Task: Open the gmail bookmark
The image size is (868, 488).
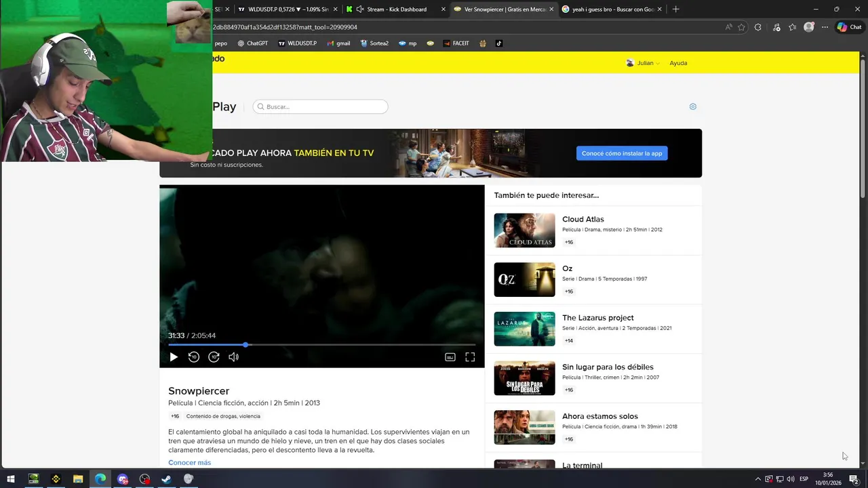Action: (x=338, y=43)
